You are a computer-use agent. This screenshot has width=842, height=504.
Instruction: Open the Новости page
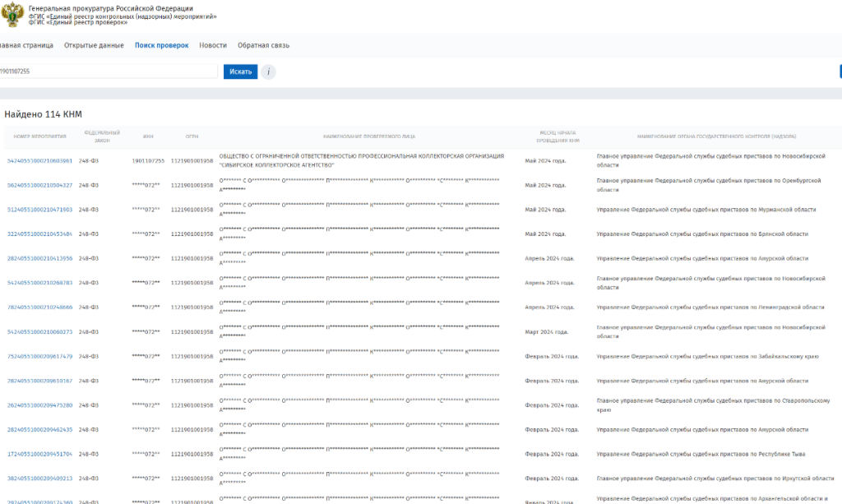[213, 45]
